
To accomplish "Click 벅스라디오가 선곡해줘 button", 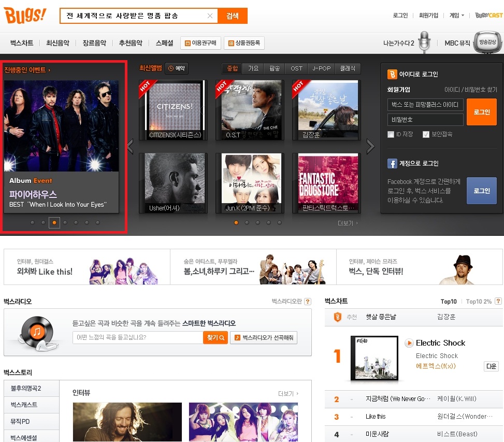I will 264,337.
